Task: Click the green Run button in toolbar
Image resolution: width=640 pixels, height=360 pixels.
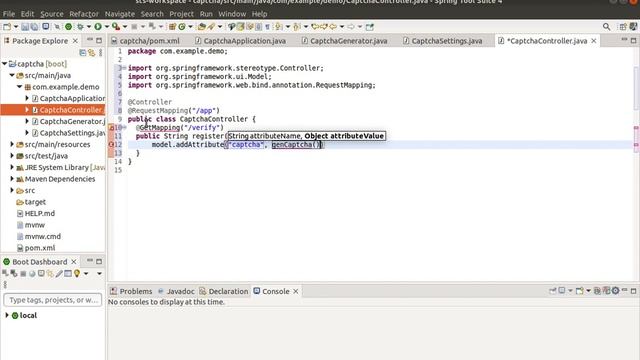Action: click(x=98, y=27)
